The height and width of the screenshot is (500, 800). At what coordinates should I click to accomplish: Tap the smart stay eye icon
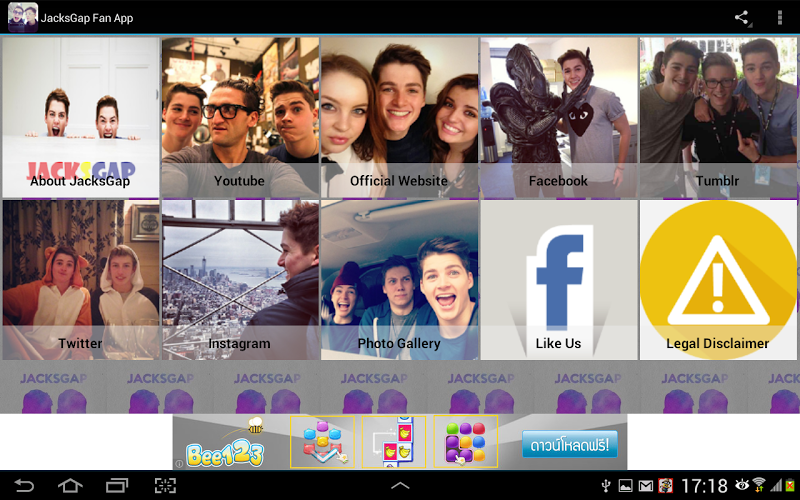click(742, 485)
